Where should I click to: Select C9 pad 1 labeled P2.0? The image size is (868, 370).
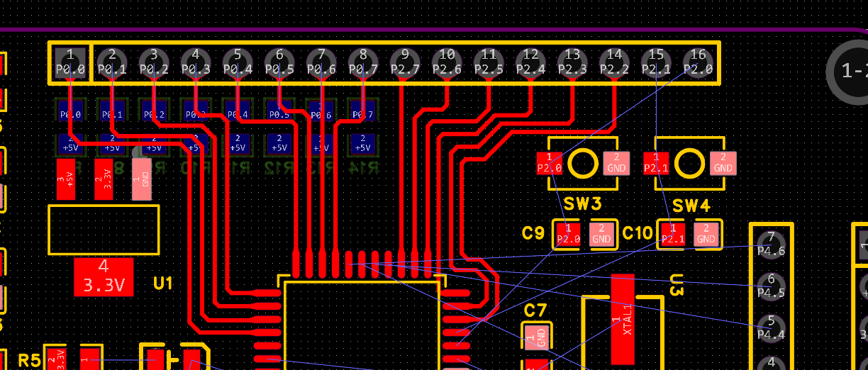point(567,234)
